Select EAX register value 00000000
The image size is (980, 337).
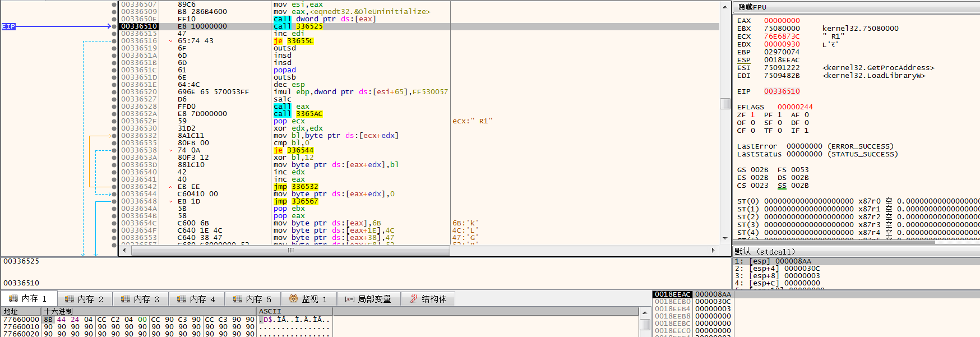(x=782, y=21)
